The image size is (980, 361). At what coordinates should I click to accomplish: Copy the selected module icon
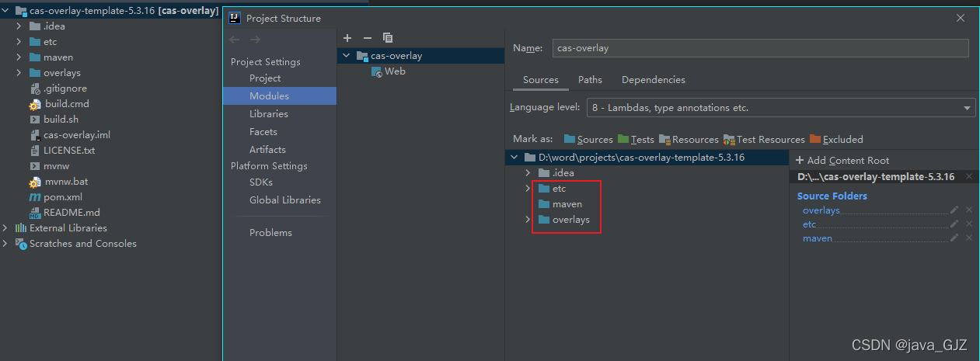388,38
